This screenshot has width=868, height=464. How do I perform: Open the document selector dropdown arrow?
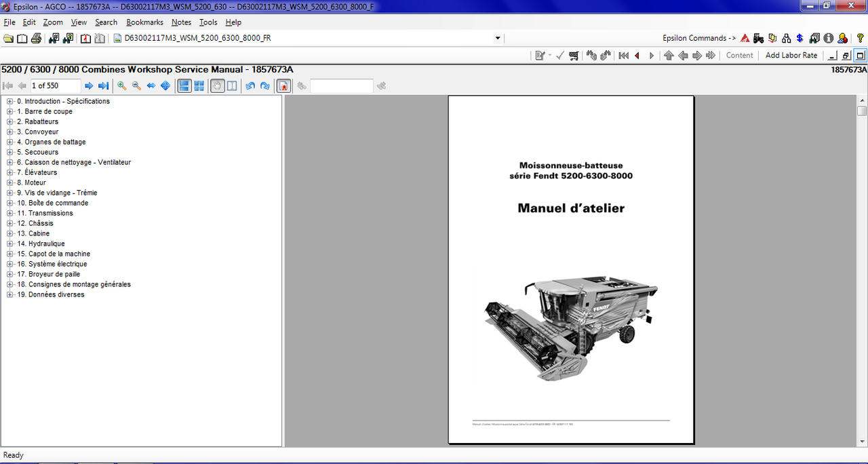(x=498, y=39)
